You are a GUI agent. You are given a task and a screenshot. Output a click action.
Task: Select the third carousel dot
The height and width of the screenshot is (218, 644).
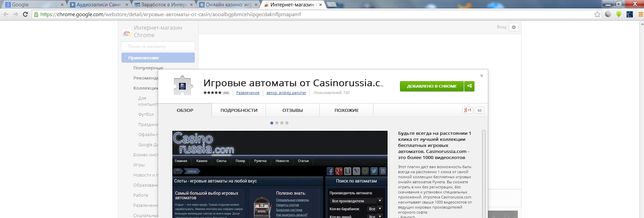click(282, 123)
